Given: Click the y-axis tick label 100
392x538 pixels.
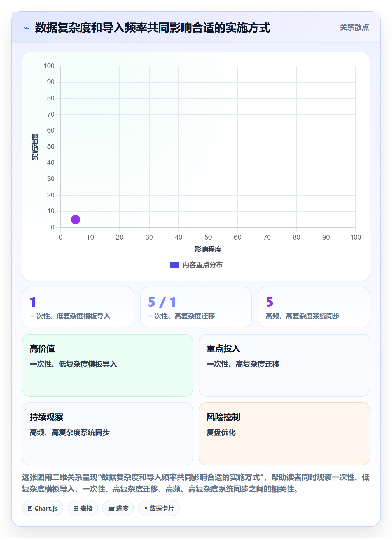Looking at the screenshot, I should [49, 66].
